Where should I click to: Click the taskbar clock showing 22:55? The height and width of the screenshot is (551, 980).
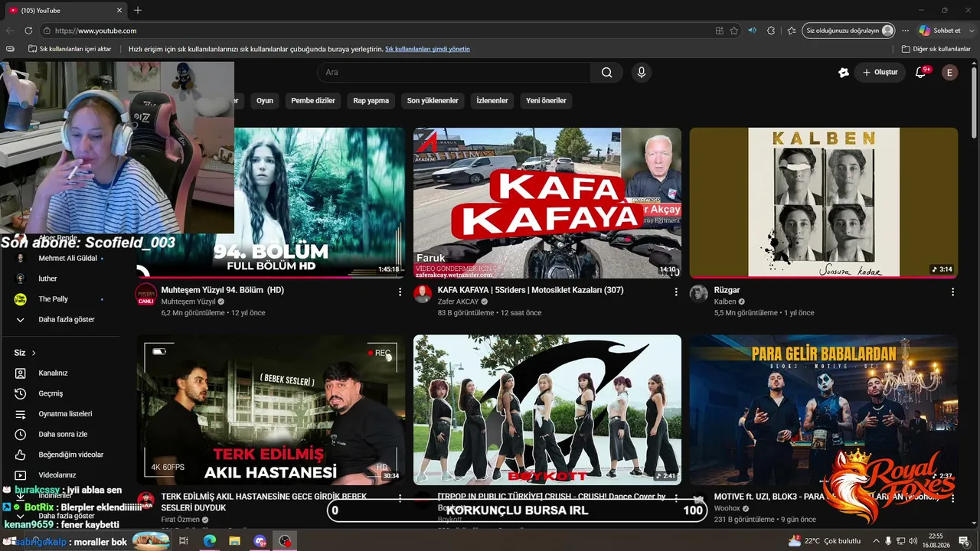(936, 541)
